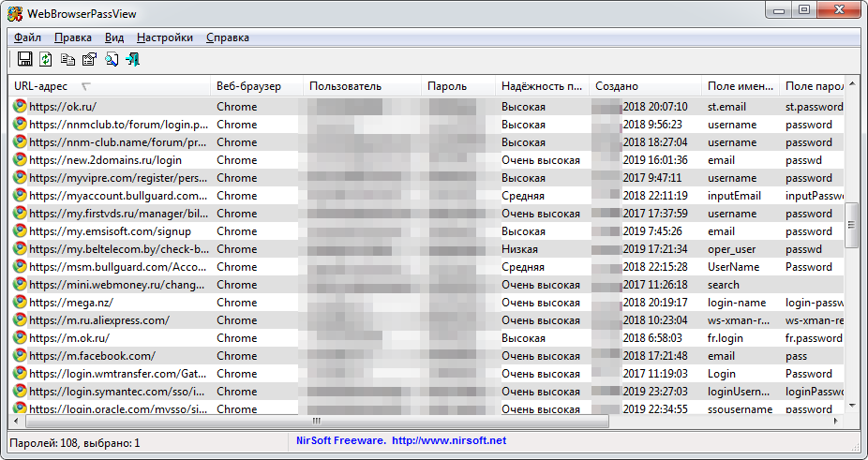This screenshot has width=868, height=460.
Task: Open the Правка menu
Action: (73, 37)
